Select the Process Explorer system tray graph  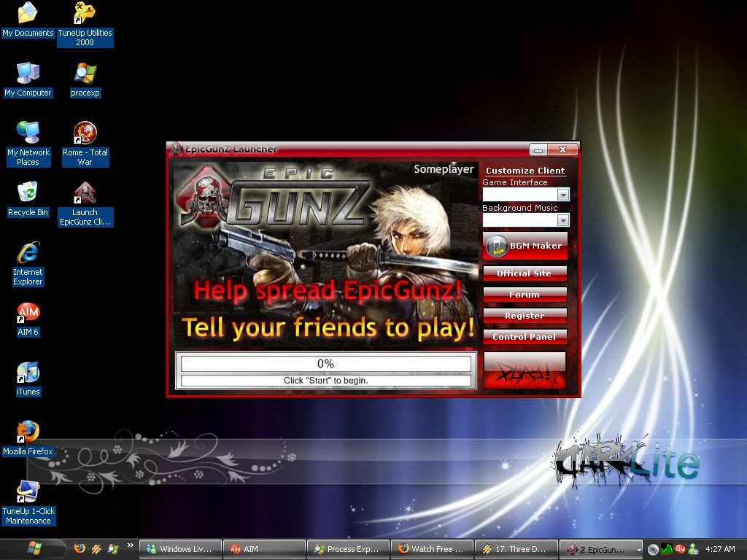666,549
